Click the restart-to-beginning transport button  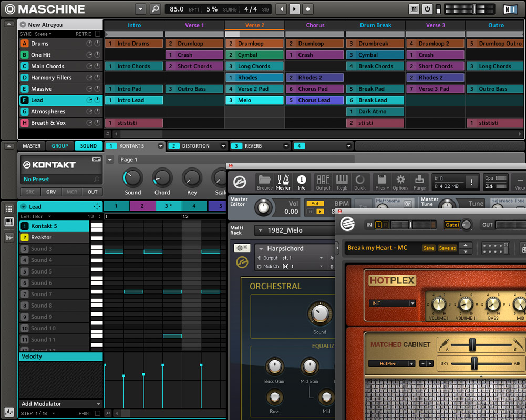281,9
